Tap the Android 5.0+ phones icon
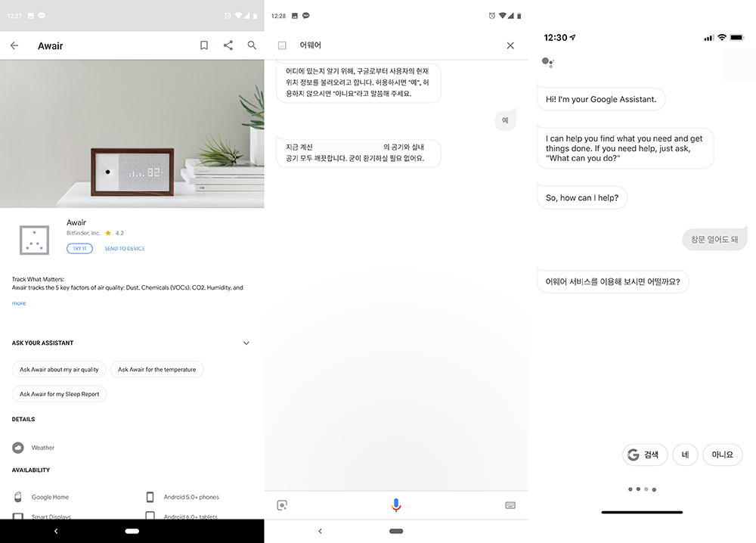 coord(150,497)
